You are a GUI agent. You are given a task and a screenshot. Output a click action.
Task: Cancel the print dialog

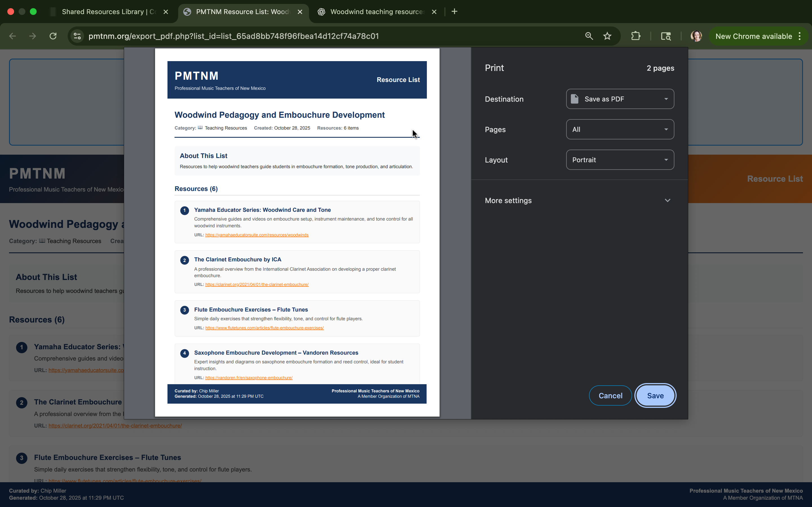[610, 396]
